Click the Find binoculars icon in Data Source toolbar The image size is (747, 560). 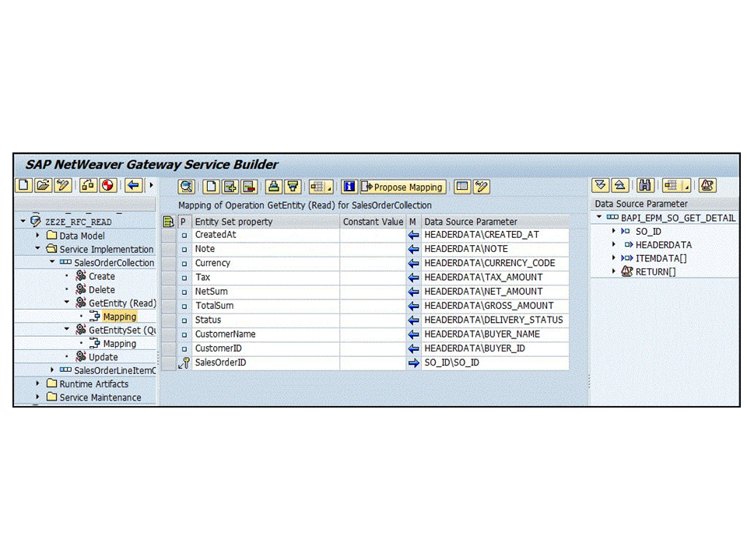tap(645, 186)
